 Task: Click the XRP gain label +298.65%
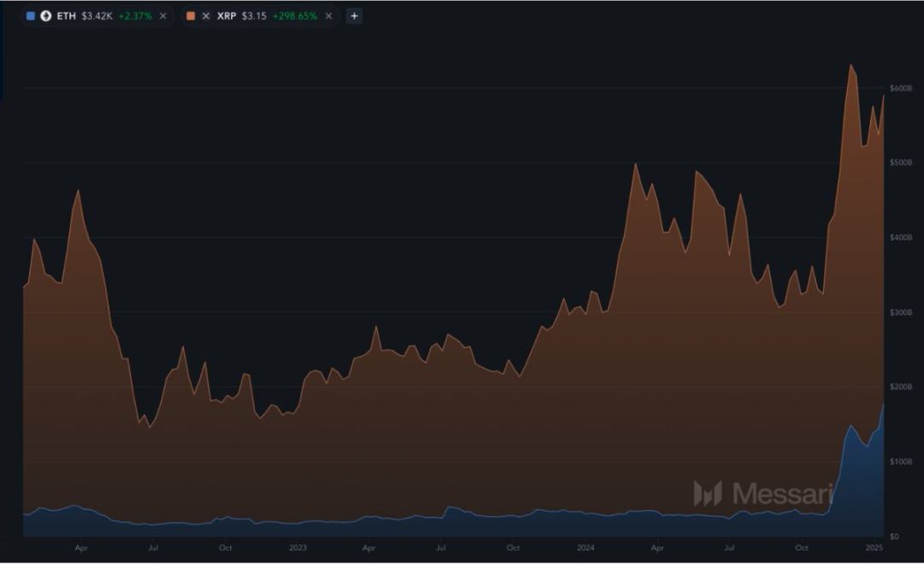(x=295, y=15)
